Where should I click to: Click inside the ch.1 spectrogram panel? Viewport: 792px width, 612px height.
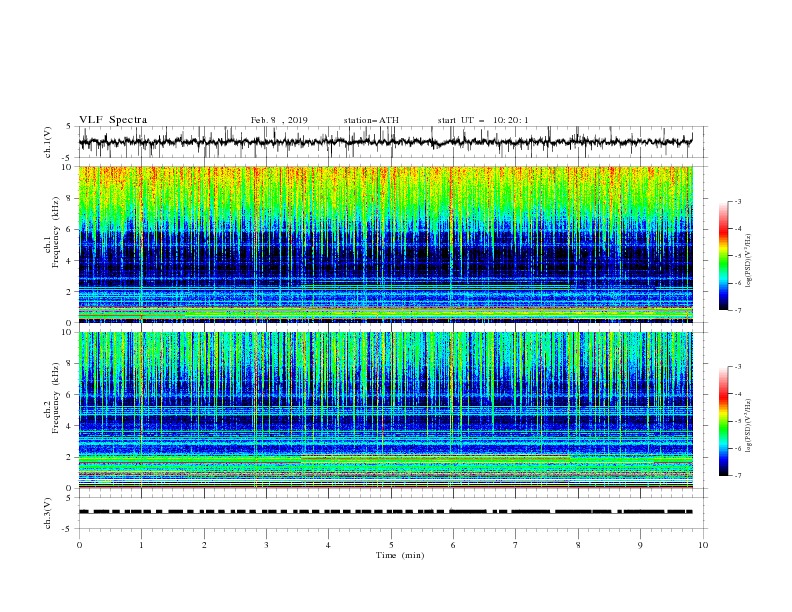click(385, 244)
